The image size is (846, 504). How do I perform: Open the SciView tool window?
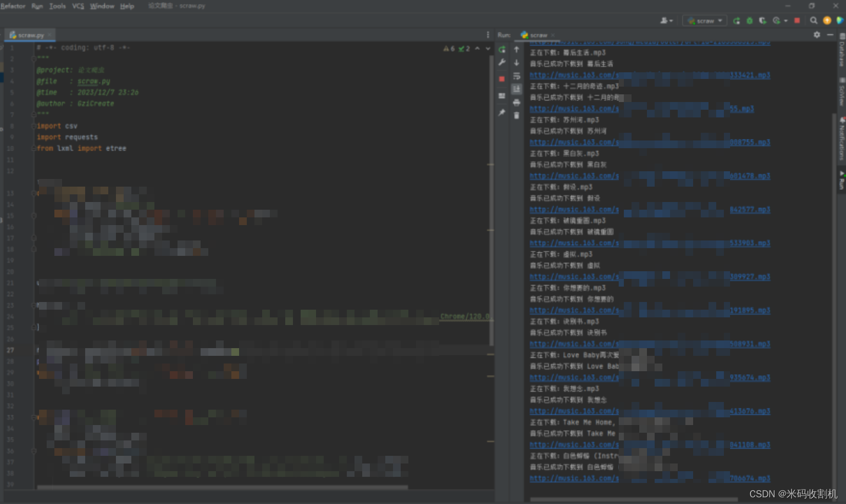[842, 92]
